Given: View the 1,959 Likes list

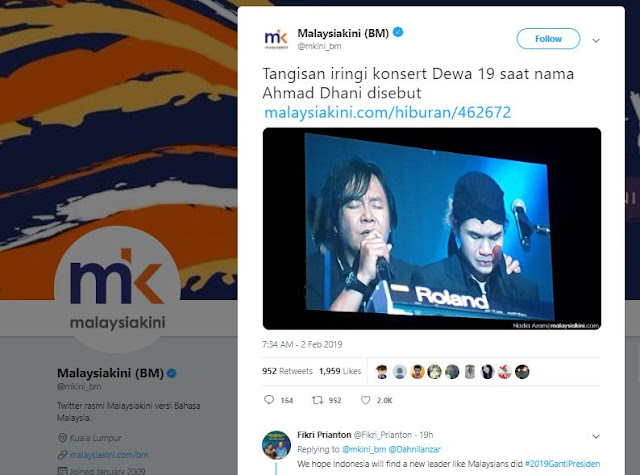Looking at the screenshot, I should (x=340, y=371).
